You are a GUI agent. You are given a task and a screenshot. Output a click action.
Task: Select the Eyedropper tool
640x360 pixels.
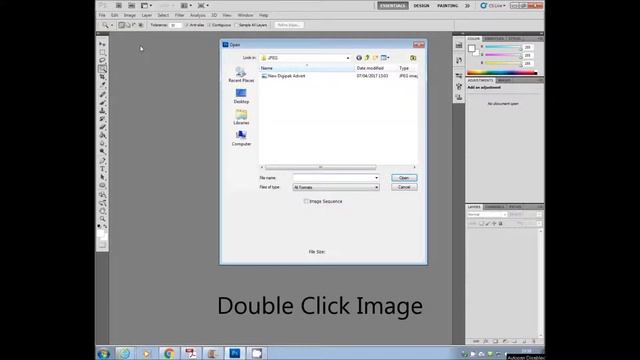point(102,85)
